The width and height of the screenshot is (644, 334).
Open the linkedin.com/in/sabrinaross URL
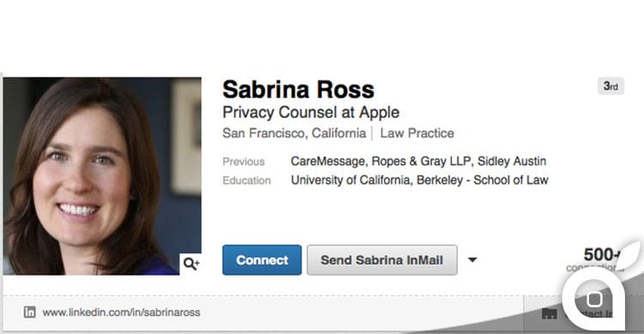[x=121, y=313]
